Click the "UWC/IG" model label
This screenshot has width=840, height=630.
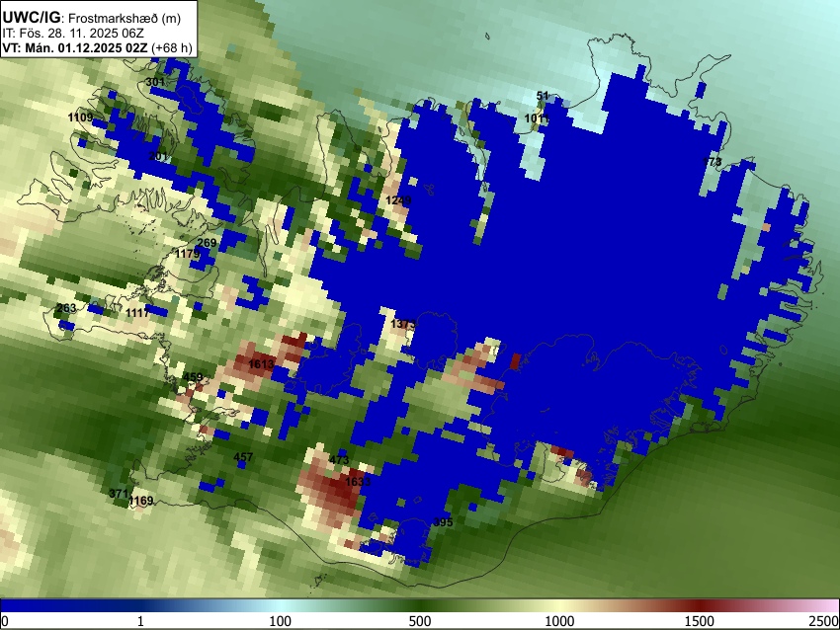point(31,18)
